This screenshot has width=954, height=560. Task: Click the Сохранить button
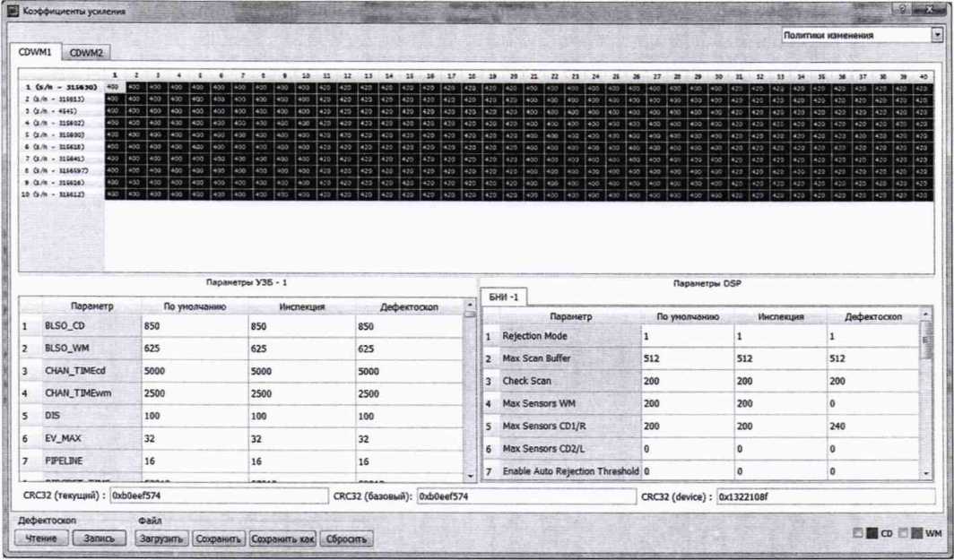click(219, 538)
